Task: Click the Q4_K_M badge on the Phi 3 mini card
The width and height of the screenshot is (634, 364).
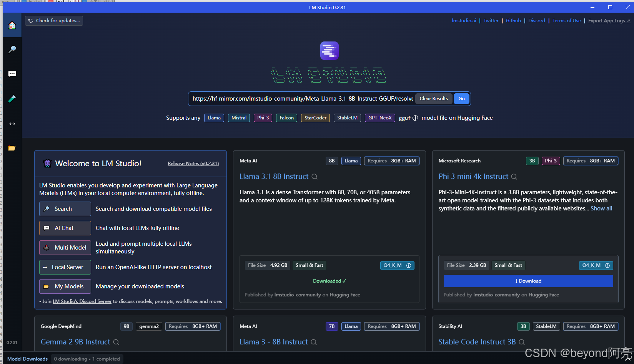Action: pos(596,266)
